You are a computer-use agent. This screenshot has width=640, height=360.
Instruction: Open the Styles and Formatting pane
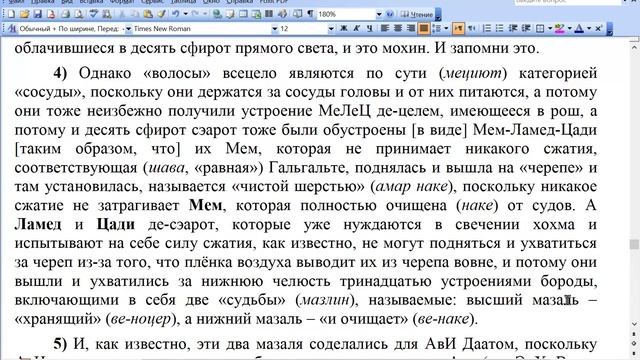(12, 29)
